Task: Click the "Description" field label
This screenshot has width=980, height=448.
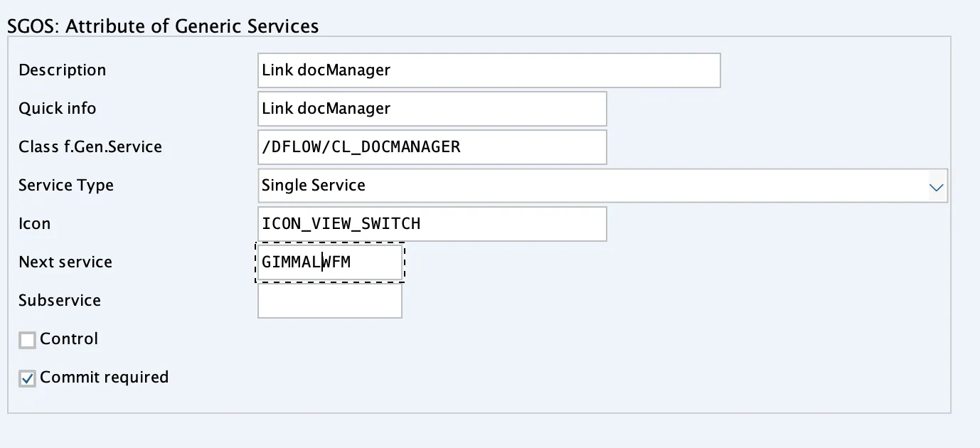Action: [63, 70]
